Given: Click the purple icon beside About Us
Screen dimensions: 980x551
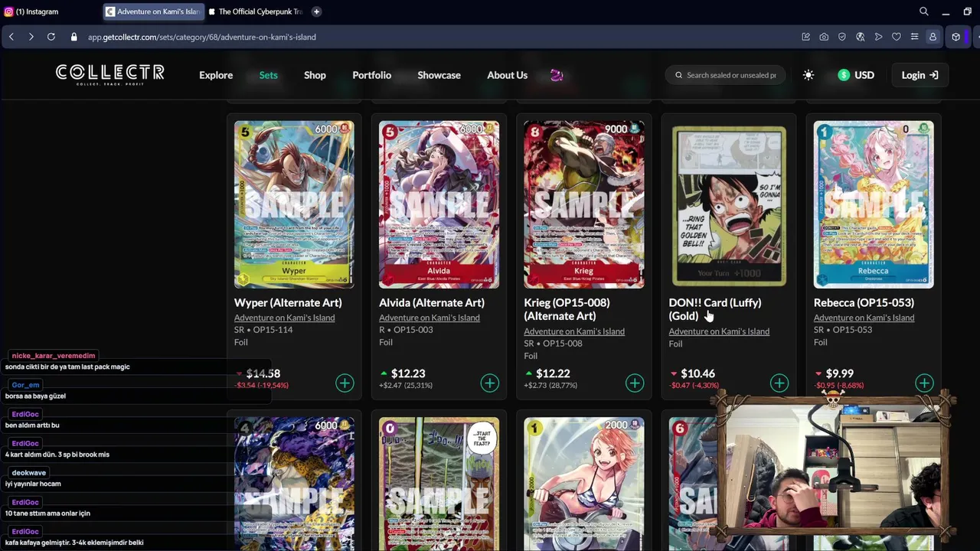Looking at the screenshot, I should 557,75.
